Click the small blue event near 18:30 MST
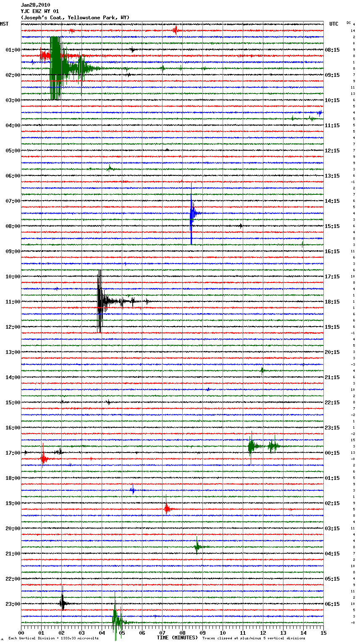Image resolution: width=357 pixels, height=644 pixels. tap(133, 490)
